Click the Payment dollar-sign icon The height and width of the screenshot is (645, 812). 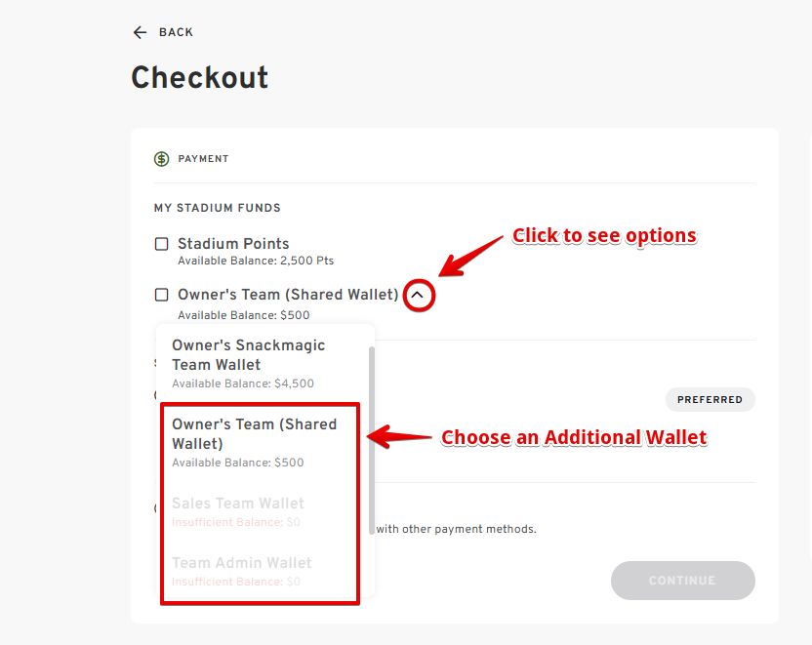pos(162,159)
